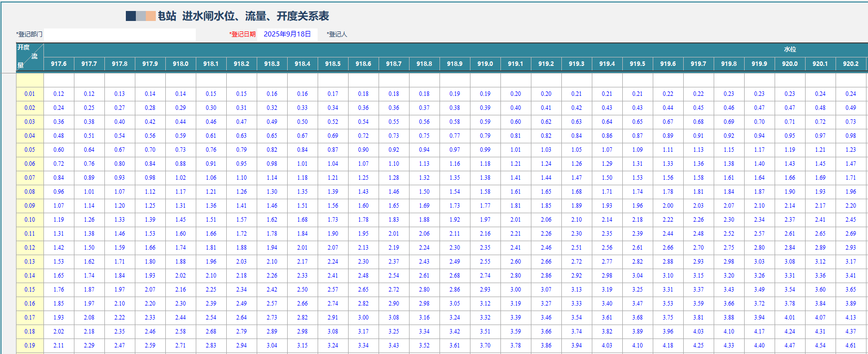This screenshot has height=354, width=868.
Task: Select the flow cell at opening 0.15, level 919.1
Action: pos(515,290)
